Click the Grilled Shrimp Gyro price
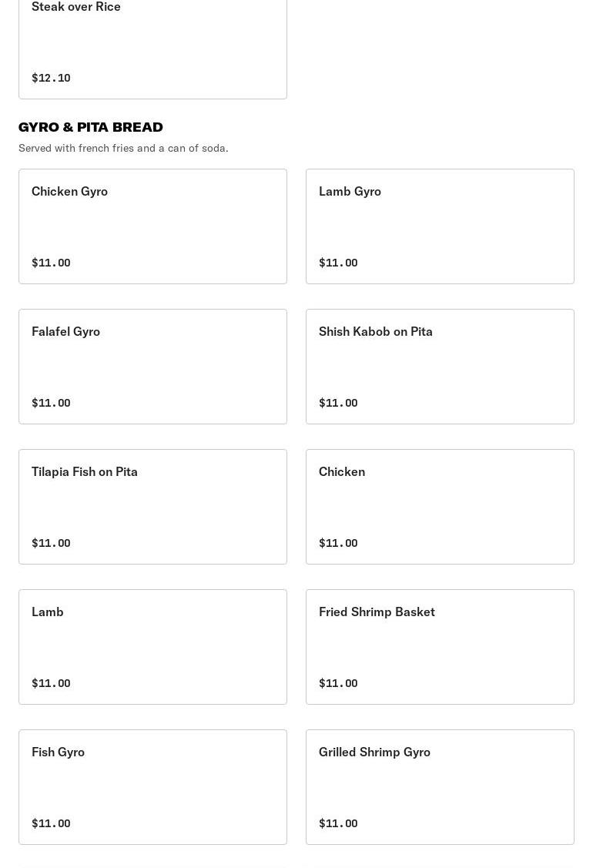 (x=338, y=823)
